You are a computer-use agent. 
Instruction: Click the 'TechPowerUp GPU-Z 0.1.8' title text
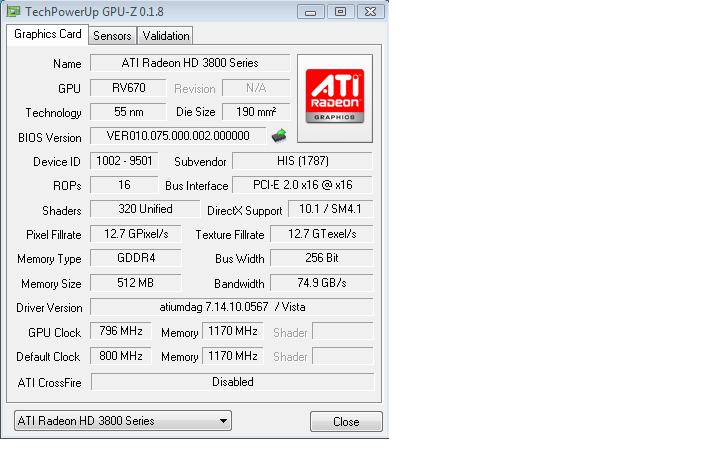point(94,11)
